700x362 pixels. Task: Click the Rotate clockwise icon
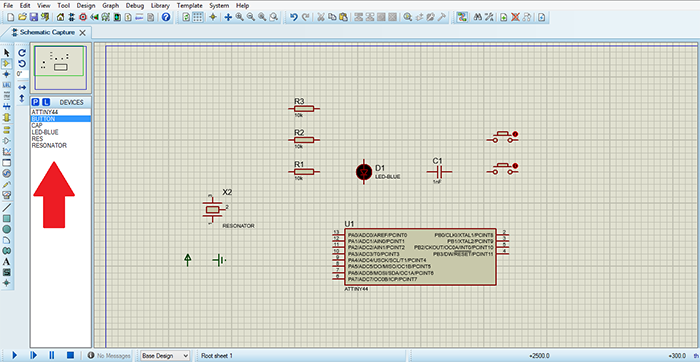click(x=22, y=53)
